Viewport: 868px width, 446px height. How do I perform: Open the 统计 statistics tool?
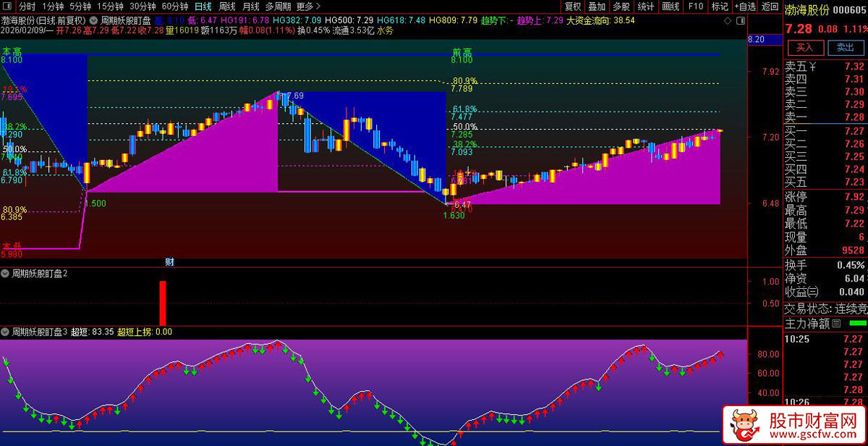[x=646, y=7]
